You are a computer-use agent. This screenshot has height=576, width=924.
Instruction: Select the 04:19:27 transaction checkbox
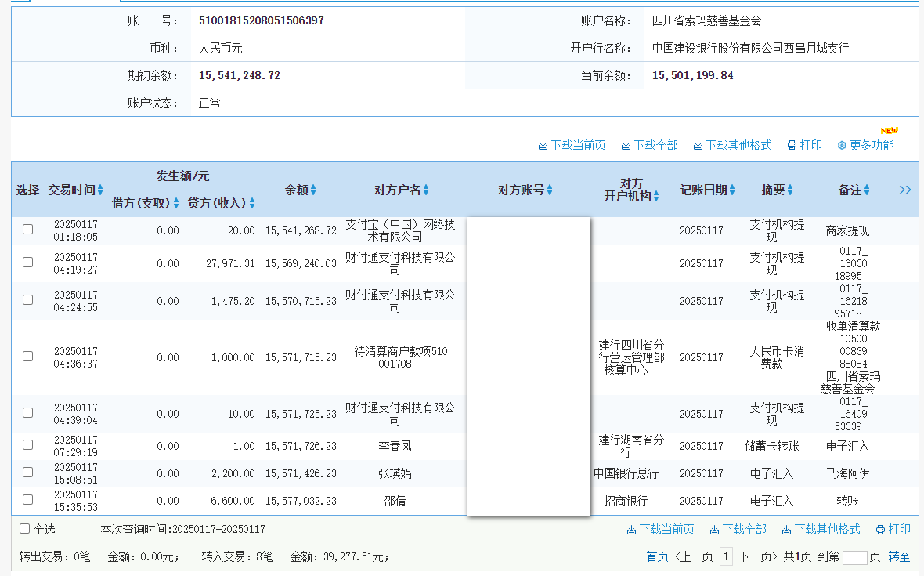(27, 263)
